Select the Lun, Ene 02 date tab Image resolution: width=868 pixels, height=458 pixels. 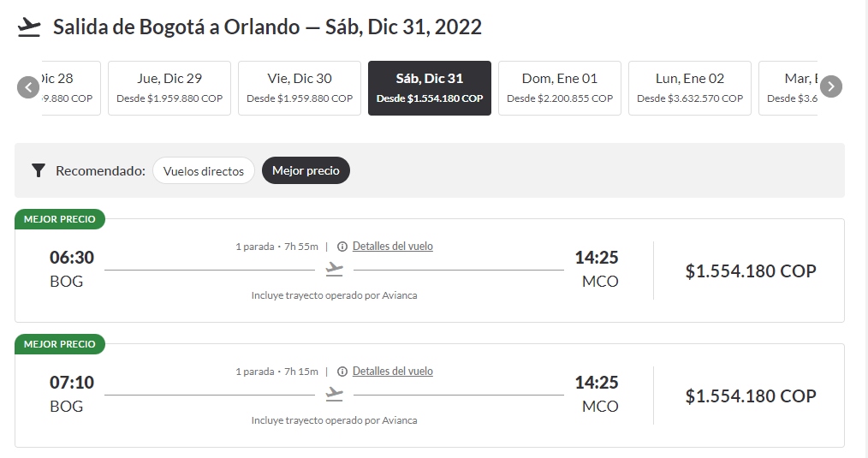pyautogui.click(x=690, y=88)
